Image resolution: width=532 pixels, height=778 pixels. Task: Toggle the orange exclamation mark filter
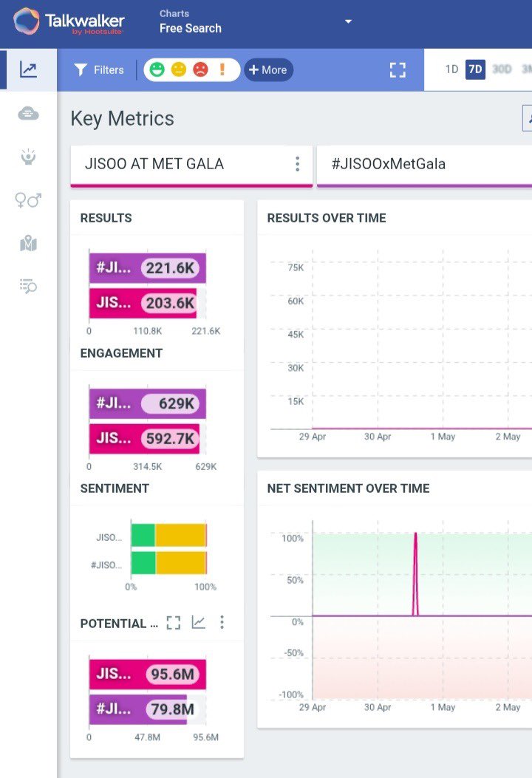(222, 69)
